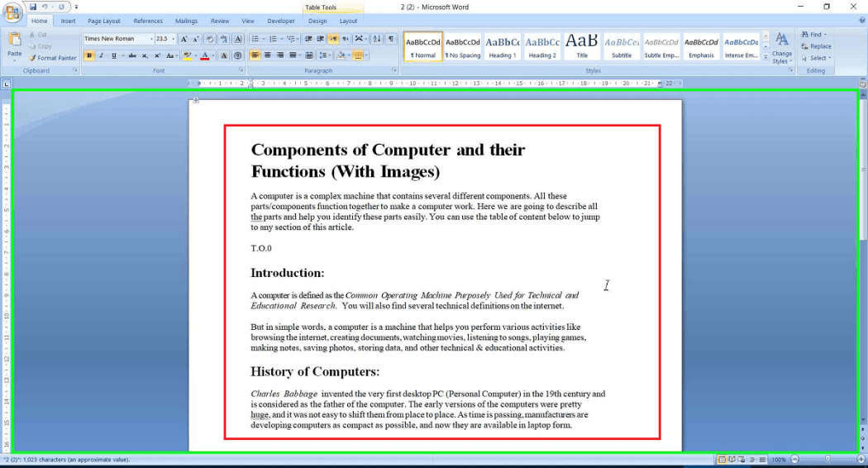Open the font name dropdown
The height and width of the screenshot is (468, 868).
point(151,39)
